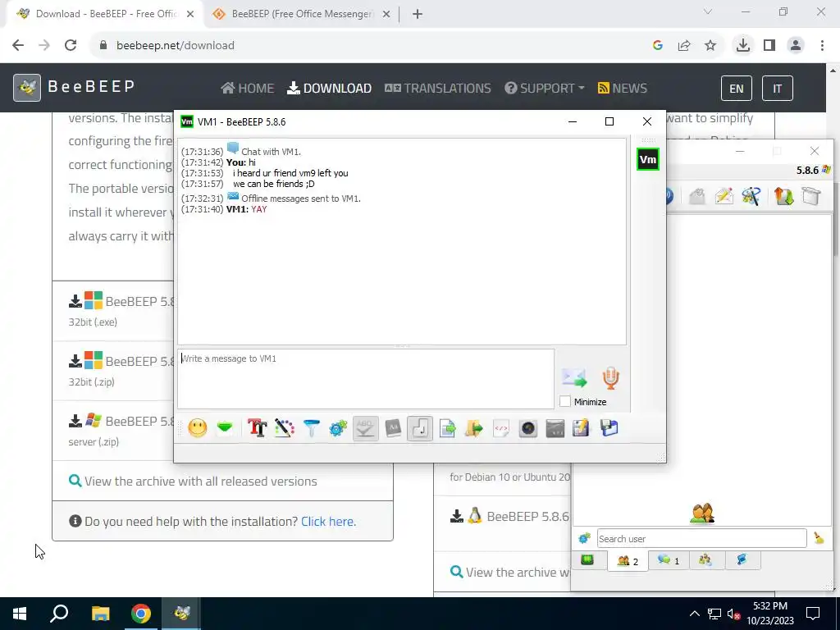Bookmark this page with the star icon
The image size is (840, 630).
[x=710, y=46]
